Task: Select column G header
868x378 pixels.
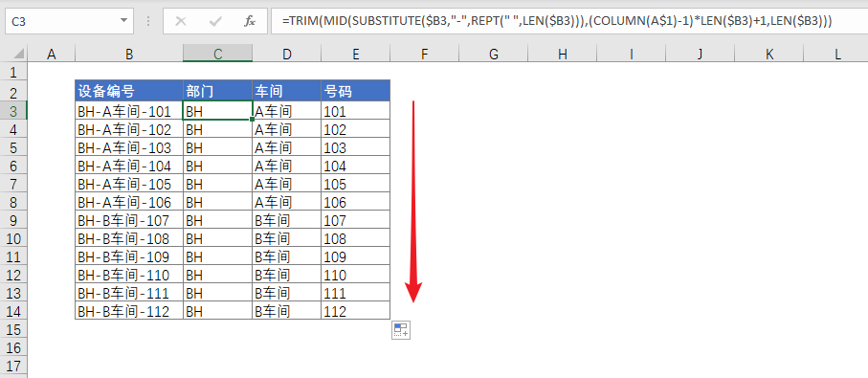Action: click(x=493, y=54)
